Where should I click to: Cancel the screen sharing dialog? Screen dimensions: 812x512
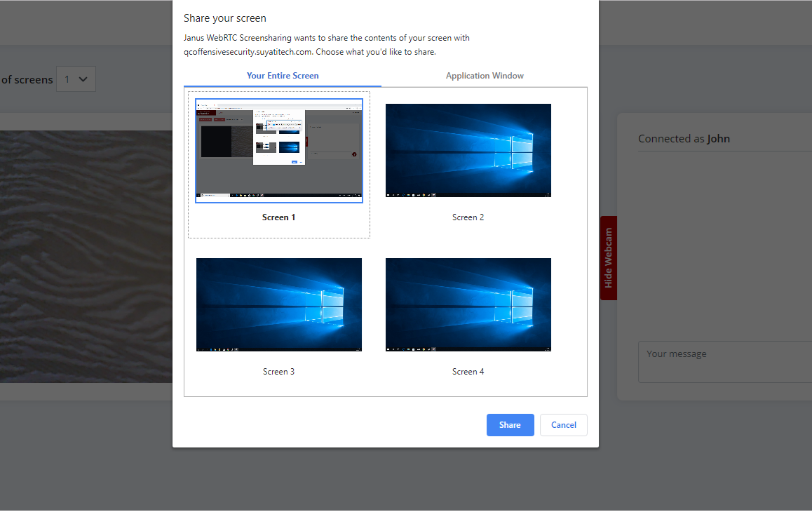coord(563,424)
